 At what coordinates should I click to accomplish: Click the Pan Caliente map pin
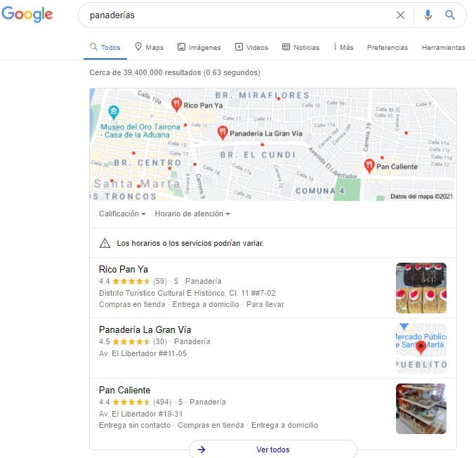(369, 166)
